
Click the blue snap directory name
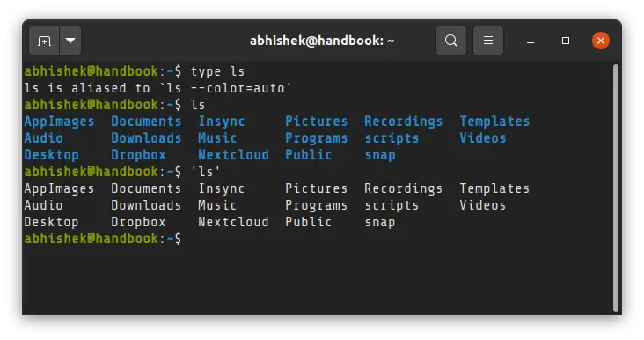(x=380, y=155)
